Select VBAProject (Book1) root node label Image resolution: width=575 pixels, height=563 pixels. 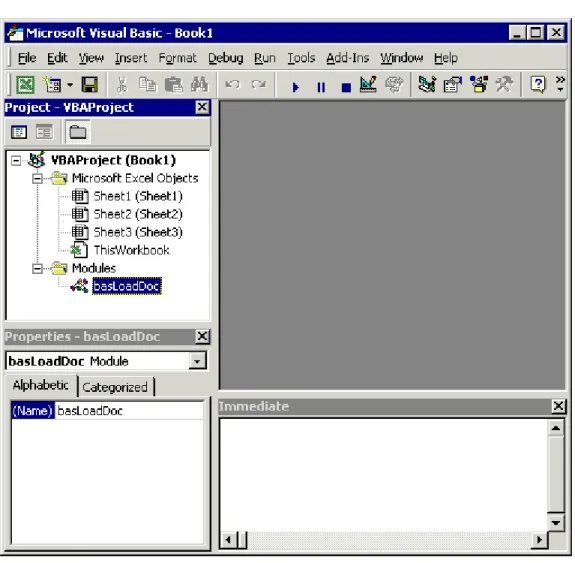[113, 160]
